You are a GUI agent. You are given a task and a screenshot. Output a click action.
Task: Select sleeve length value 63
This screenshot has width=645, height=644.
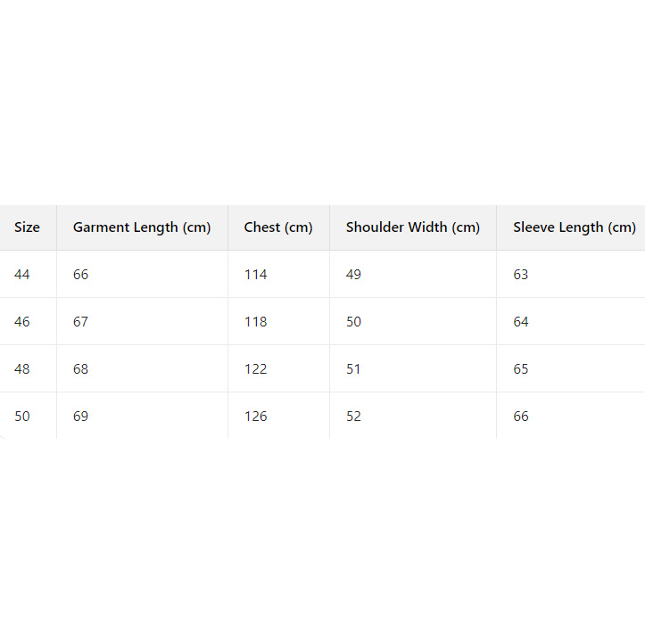click(x=521, y=275)
